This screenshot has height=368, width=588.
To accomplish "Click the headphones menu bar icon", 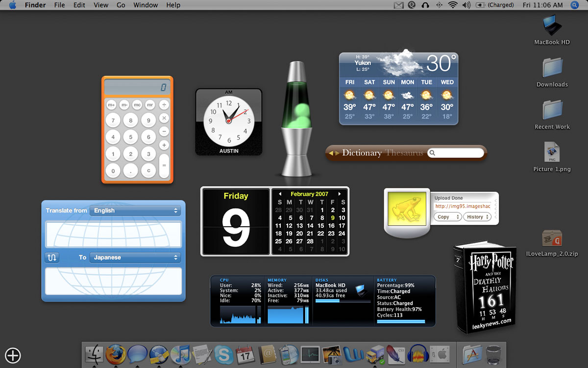I will pyautogui.click(x=425, y=5).
